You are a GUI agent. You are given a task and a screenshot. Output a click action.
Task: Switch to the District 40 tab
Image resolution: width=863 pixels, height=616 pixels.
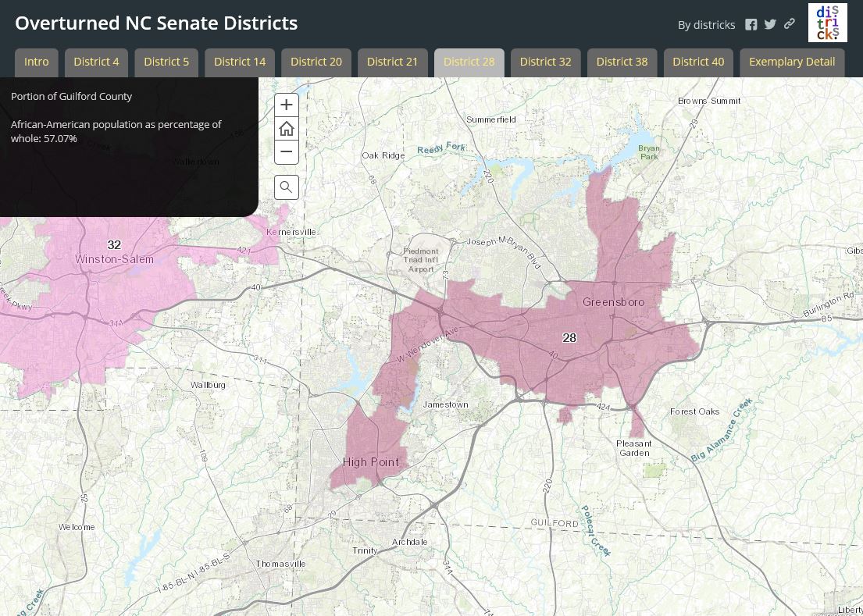(698, 61)
